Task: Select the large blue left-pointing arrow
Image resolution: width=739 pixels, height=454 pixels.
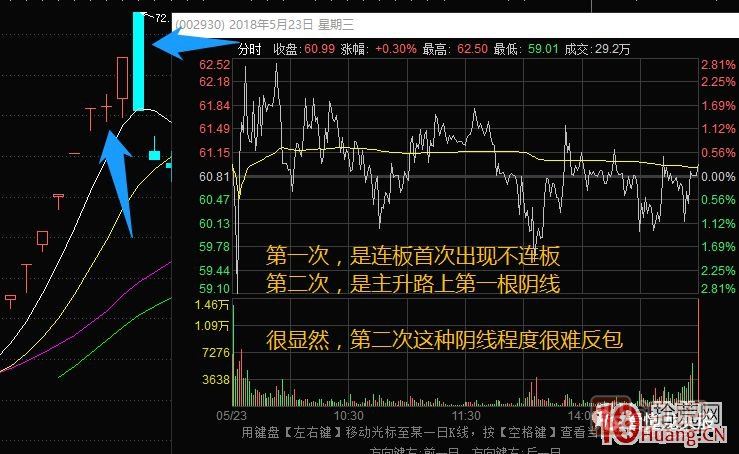Action: click(x=192, y=44)
